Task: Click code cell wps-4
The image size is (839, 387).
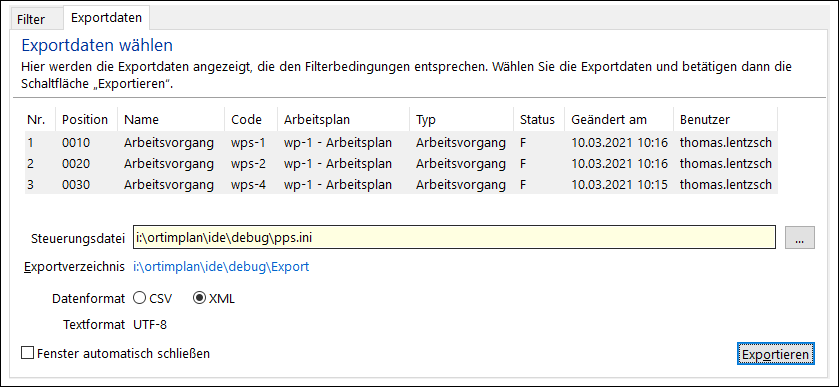Action: (249, 185)
